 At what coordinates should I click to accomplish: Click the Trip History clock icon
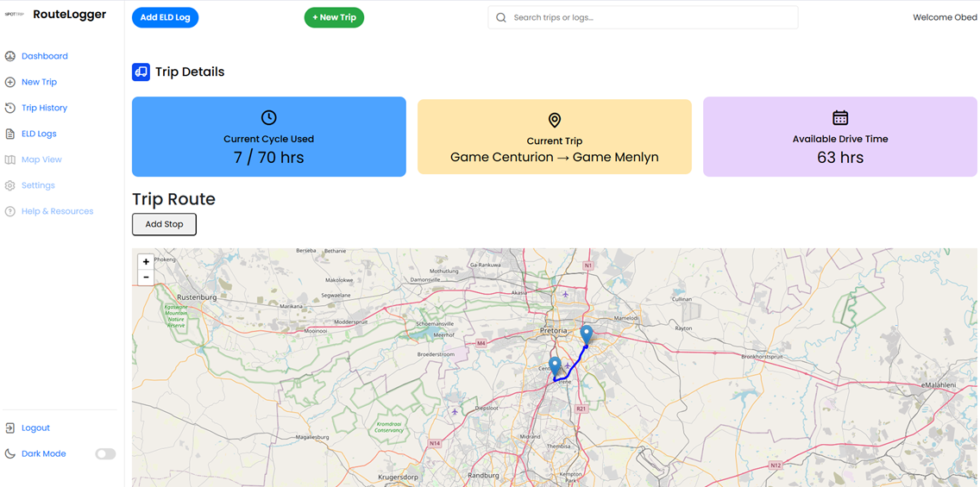(10, 108)
